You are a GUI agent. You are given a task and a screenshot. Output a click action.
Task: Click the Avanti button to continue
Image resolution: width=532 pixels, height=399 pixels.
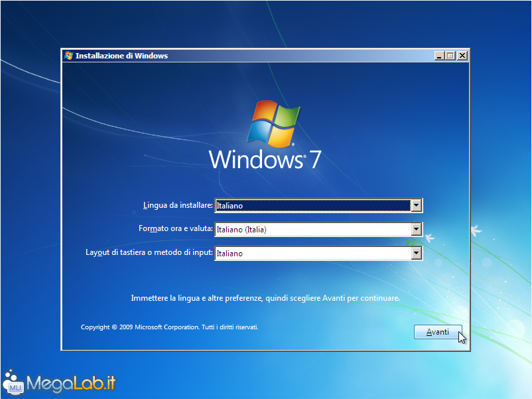438,332
